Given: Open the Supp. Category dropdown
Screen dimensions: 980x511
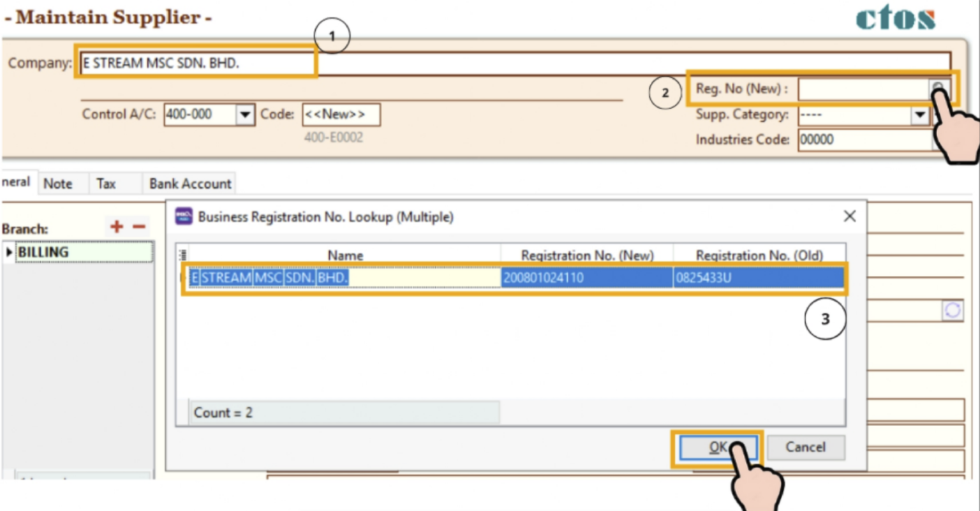Looking at the screenshot, I should tap(919, 115).
